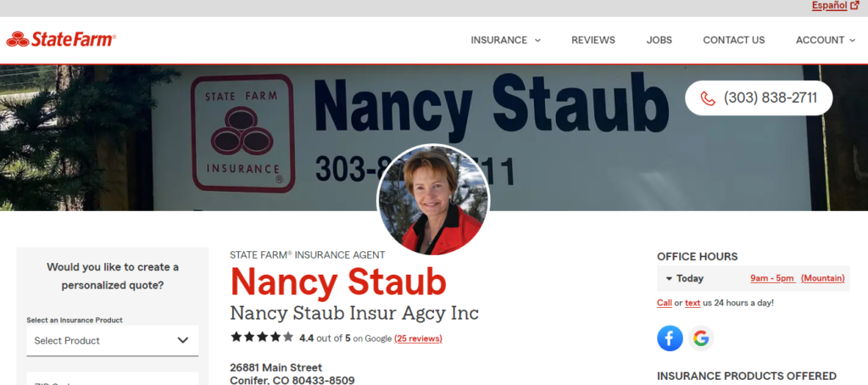Click the (25 reviews) link
868x385 pixels.
click(418, 338)
